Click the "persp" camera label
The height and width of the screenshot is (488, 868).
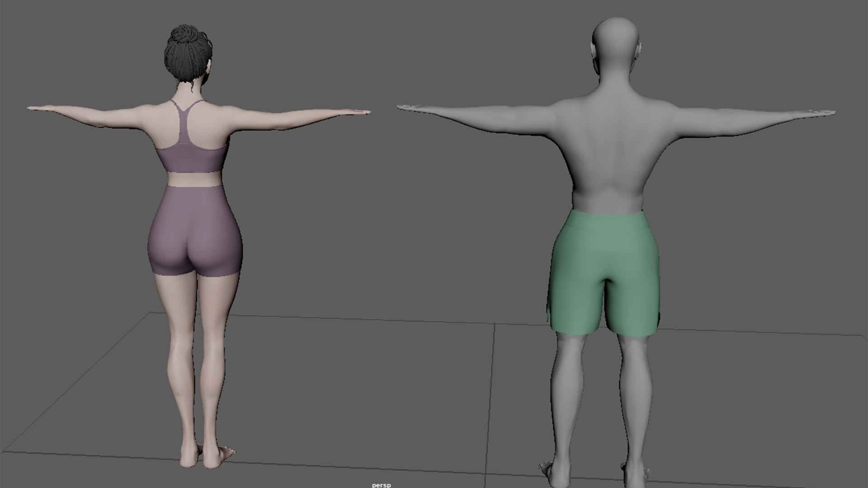(x=381, y=485)
